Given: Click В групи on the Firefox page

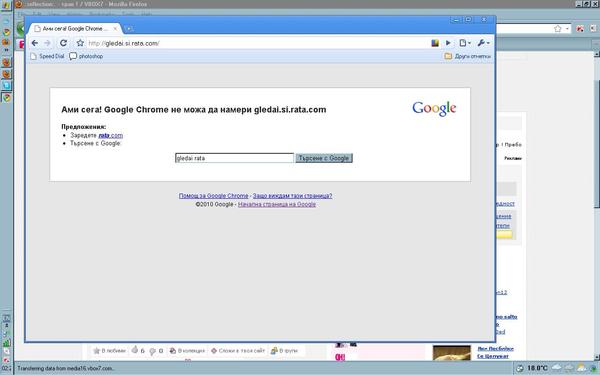Looking at the screenshot, I should [x=284, y=351].
